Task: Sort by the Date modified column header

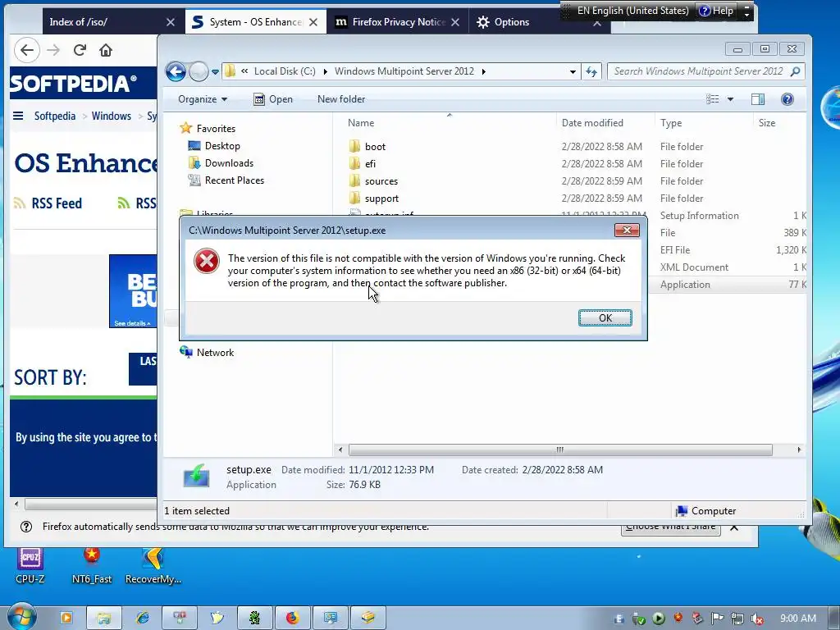Action: (x=592, y=123)
